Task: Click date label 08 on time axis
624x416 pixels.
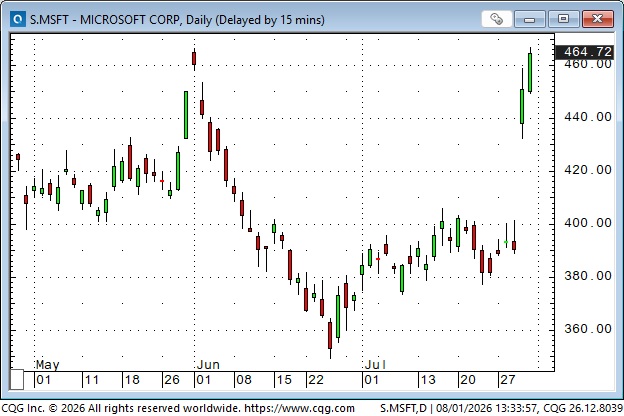Action: [244, 380]
